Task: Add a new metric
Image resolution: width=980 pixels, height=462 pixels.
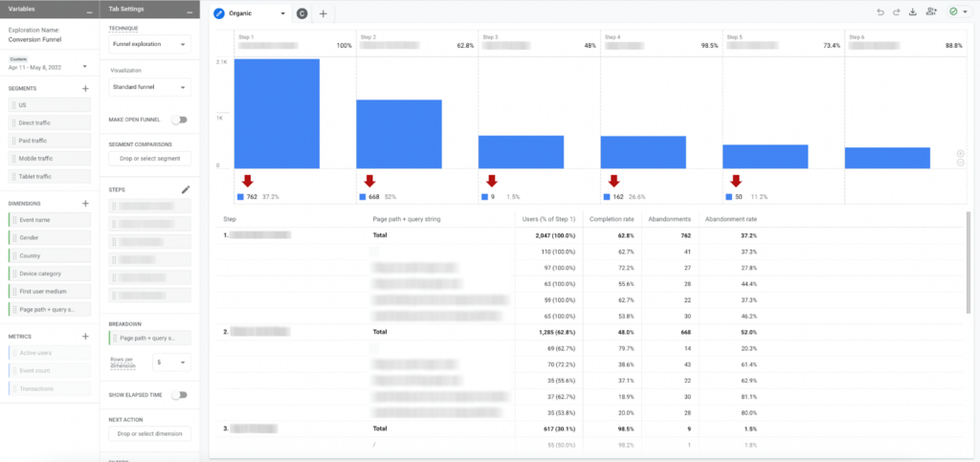Action: 85,337
